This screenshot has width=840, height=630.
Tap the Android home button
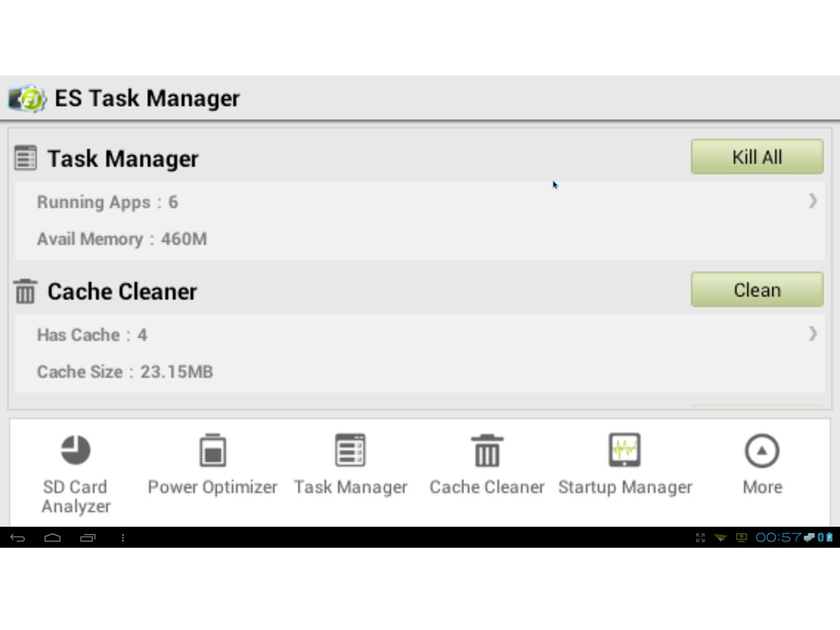(52, 537)
